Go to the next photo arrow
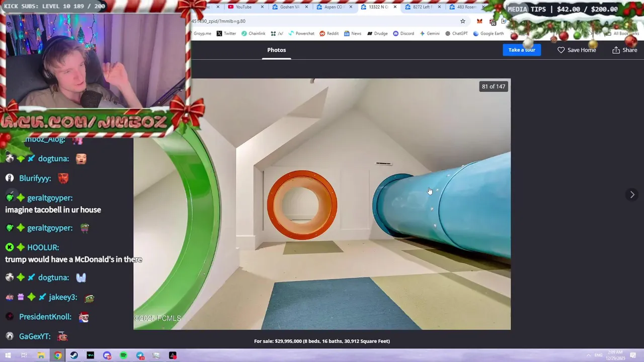The width and height of the screenshot is (644, 362). tap(632, 195)
